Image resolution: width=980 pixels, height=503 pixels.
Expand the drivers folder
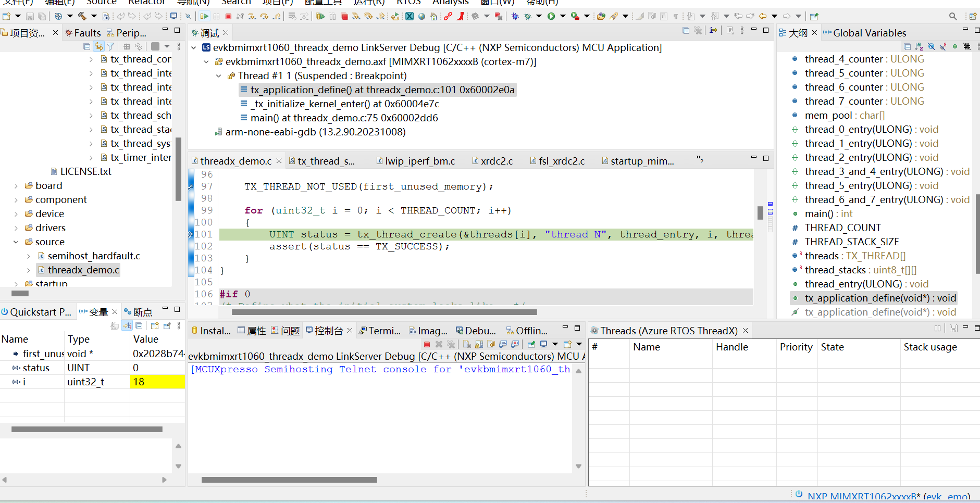[x=16, y=228]
